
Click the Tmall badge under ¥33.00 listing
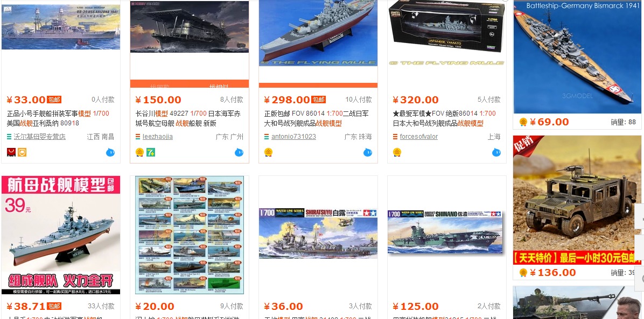click(x=11, y=152)
